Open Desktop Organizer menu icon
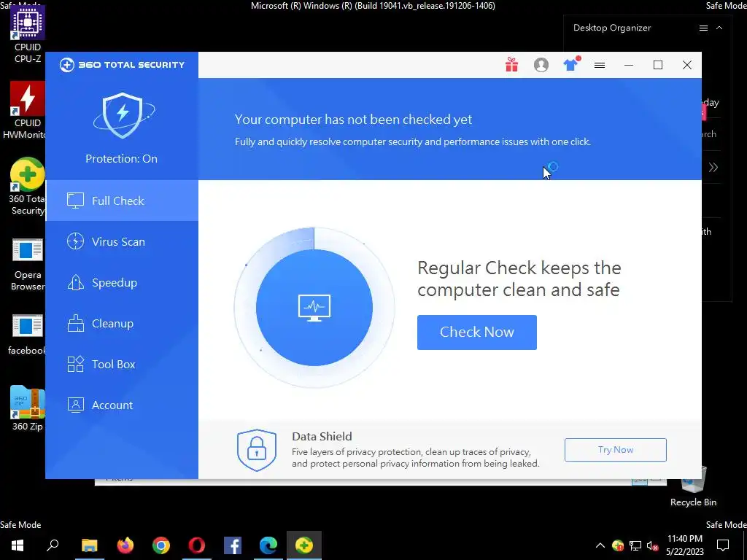This screenshot has height=560, width=747. click(703, 28)
